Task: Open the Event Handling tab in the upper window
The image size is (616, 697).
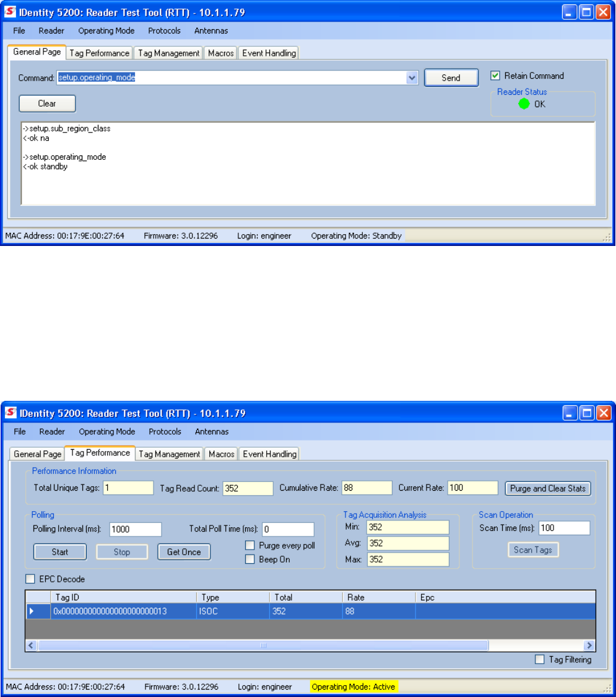Action: [x=269, y=53]
